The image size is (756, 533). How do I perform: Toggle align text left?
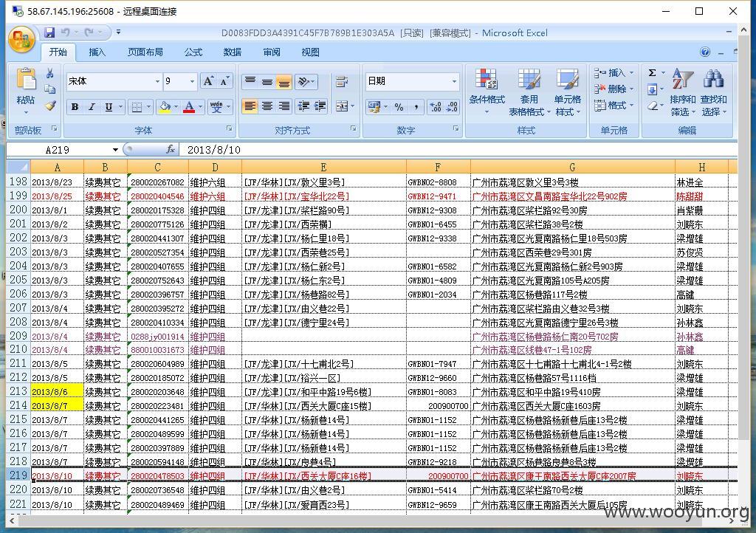click(x=250, y=106)
